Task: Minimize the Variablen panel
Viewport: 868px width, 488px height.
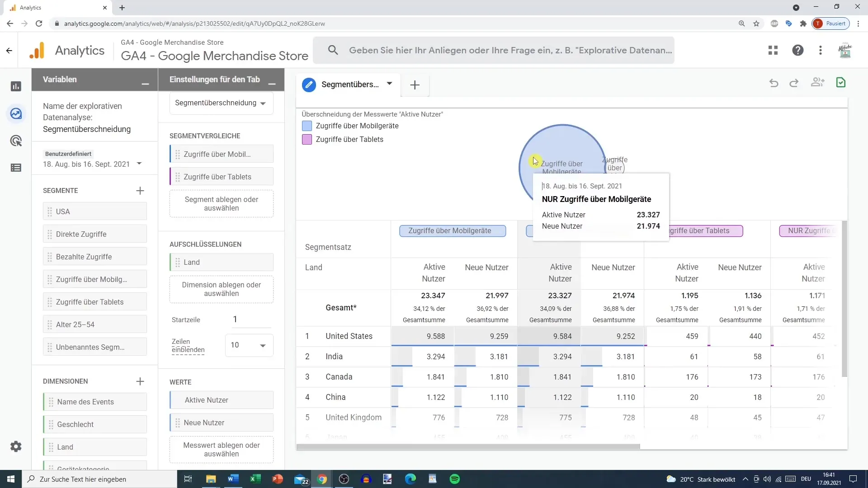Action: point(145,84)
